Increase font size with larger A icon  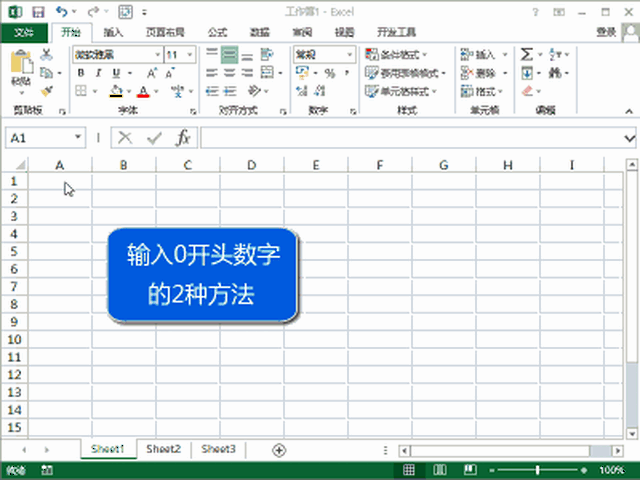tap(152, 73)
